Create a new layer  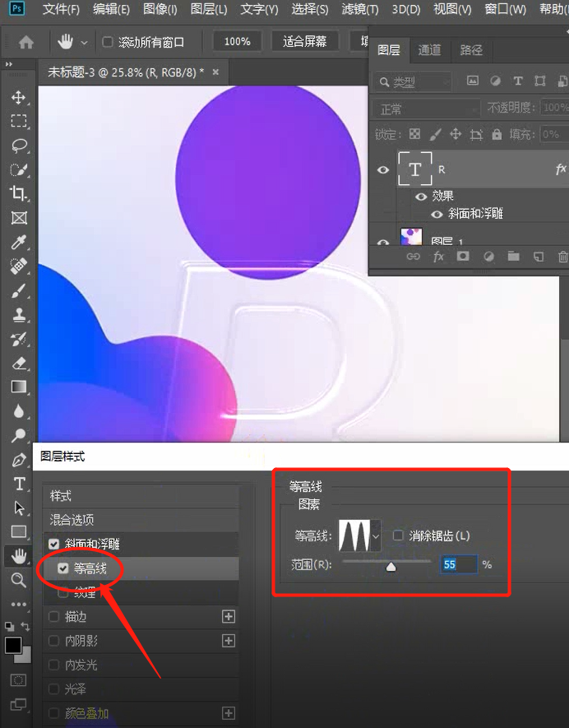(539, 257)
